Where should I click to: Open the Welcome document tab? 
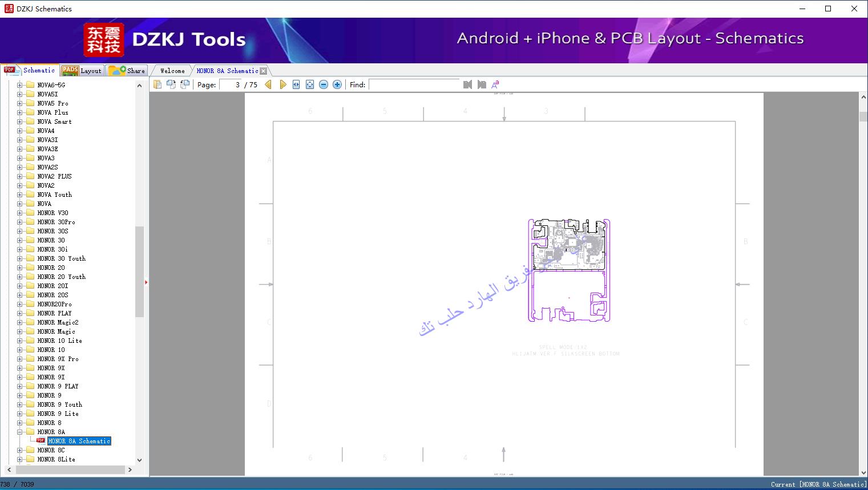coord(172,71)
